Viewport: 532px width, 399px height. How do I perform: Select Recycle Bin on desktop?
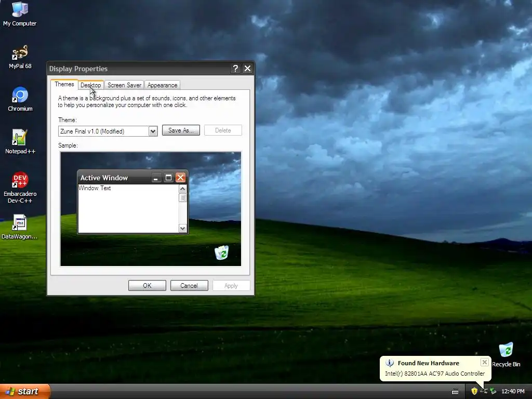pyautogui.click(x=506, y=355)
